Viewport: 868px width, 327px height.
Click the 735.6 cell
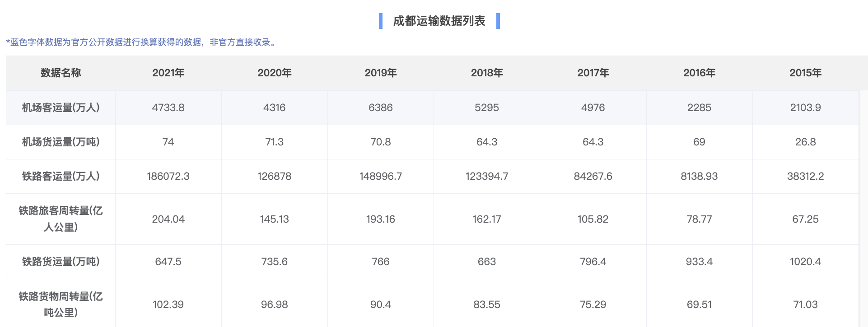click(x=275, y=262)
